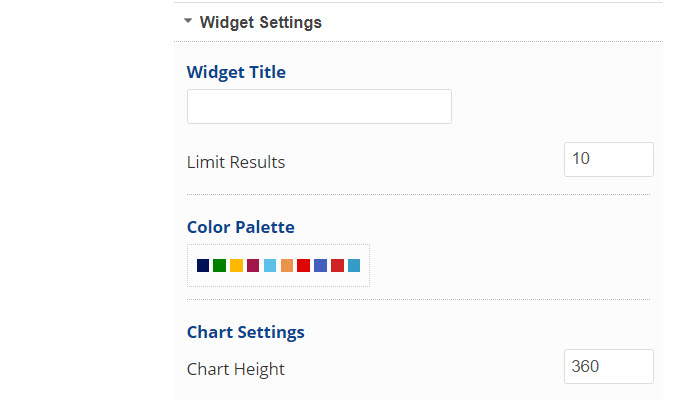Click the Limit Results label
The height and width of the screenshot is (400, 688).
(x=236, y=162)
